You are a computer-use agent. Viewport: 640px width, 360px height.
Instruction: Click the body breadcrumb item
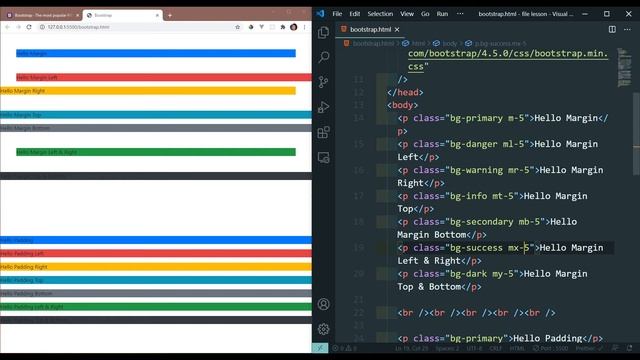click(x=450, y=43)
